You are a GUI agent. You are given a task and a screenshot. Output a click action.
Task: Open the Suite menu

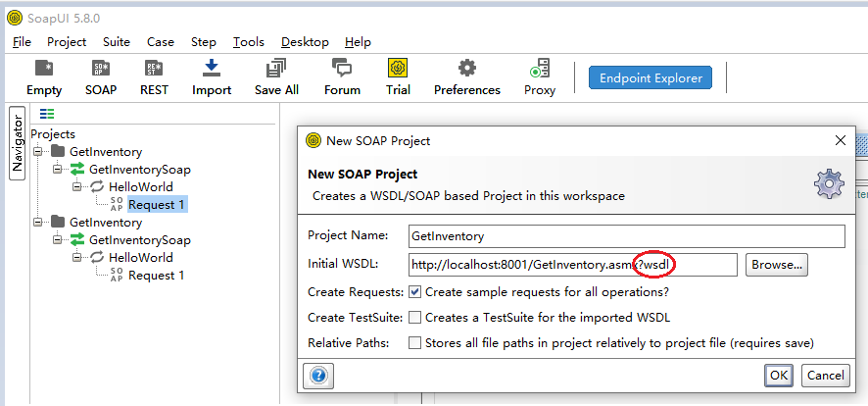[117, 42]
